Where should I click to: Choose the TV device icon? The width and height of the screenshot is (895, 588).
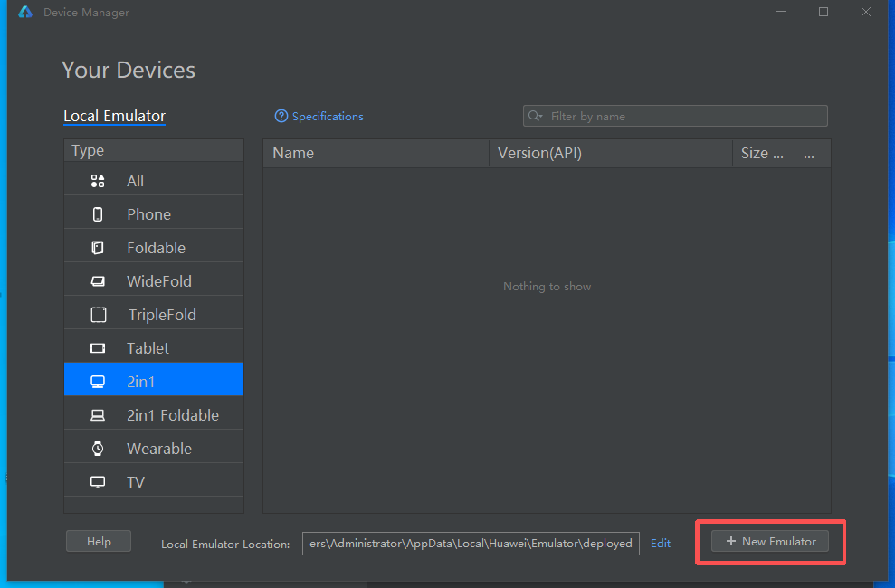pyautogui.click(x=98, y=482)
